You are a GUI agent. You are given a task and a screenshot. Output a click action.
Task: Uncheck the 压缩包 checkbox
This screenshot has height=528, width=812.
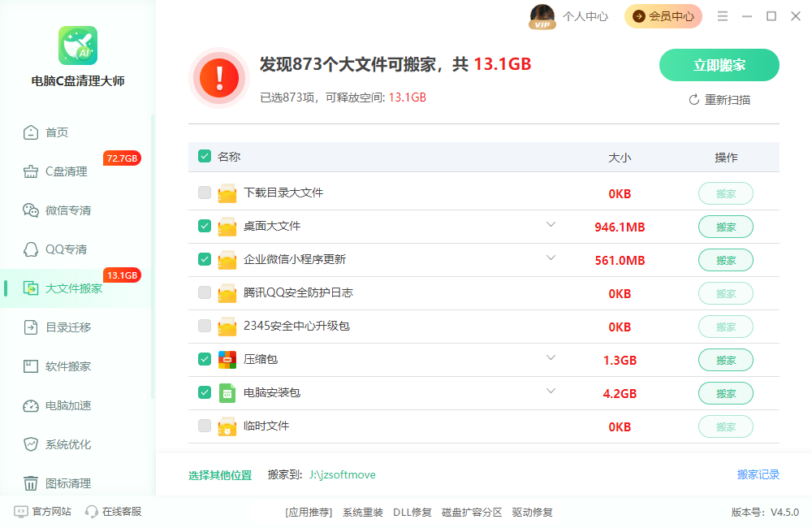[205, 359]
